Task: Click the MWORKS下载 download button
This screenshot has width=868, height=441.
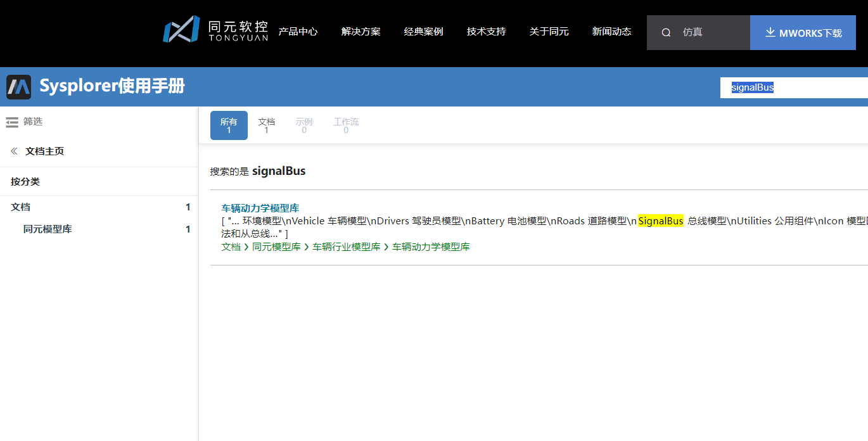Action: pyautogui.click(x=803, y=32)
